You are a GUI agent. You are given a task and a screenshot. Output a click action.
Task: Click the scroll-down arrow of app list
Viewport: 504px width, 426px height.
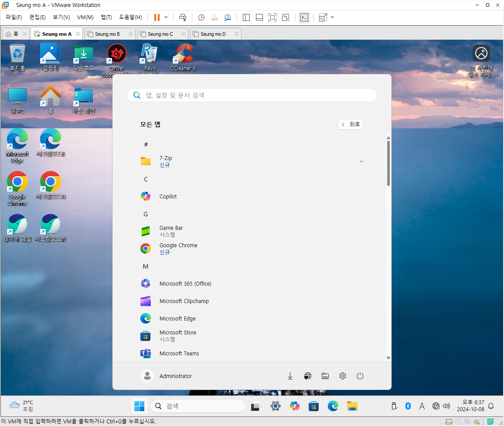coord(388,358)
